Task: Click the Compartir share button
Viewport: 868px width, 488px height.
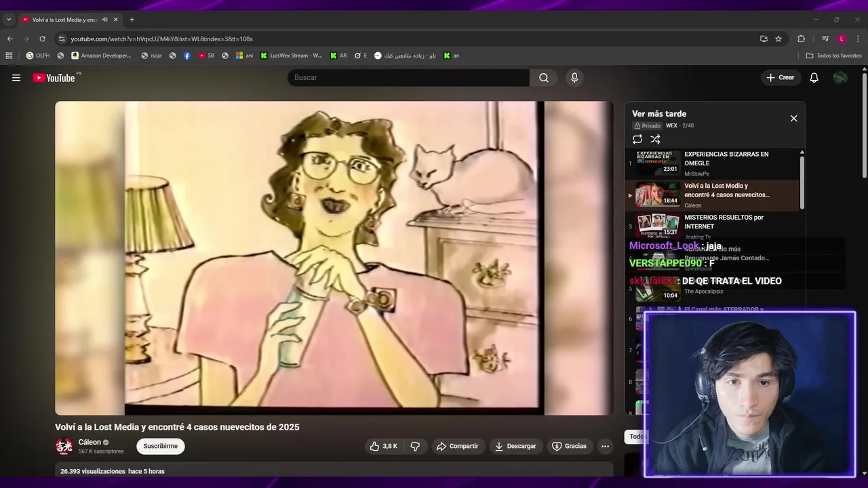Action: [x=458, y=446]
